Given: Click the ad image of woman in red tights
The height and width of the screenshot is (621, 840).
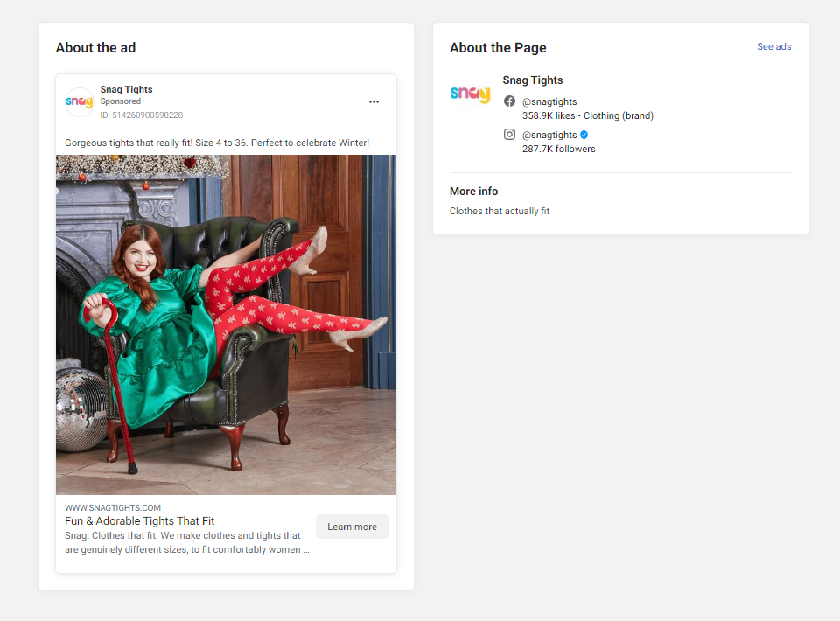Looking at the screenshot, I should (226, 324).
